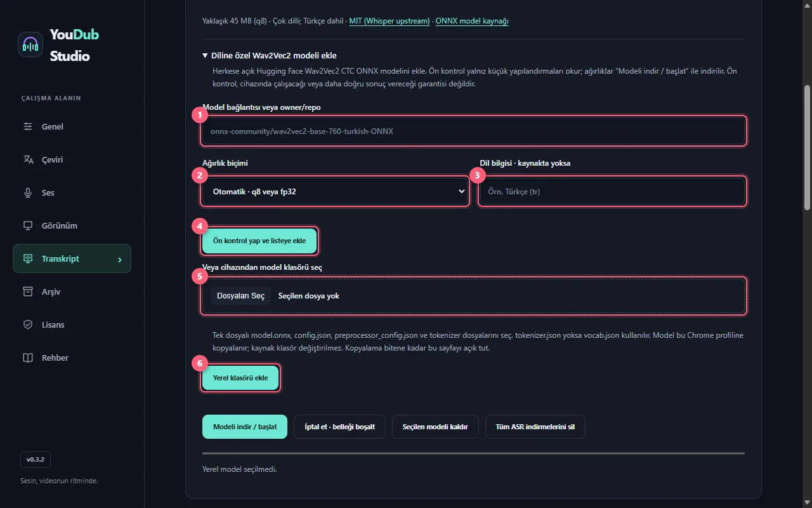Screen dimensions: 812x508
Task: Click the Yerel klasörü ekle button
Action: (240, 378)
